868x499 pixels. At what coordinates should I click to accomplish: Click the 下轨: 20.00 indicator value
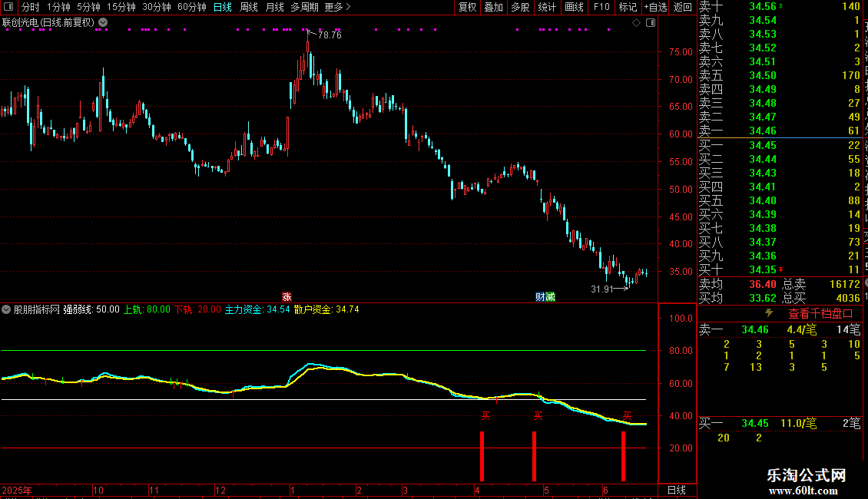point(197,309)
